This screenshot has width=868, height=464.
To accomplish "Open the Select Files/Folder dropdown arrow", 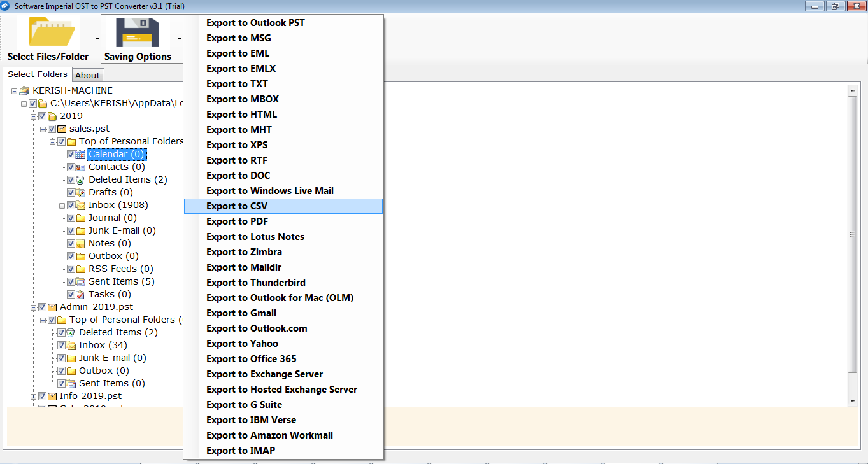I will point(97,39).
